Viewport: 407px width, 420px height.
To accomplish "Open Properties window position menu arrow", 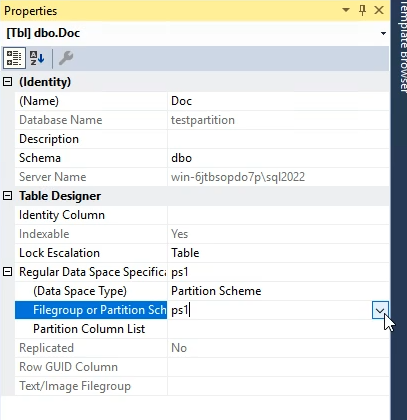I will pyautogui.click(x=346, y=10).
